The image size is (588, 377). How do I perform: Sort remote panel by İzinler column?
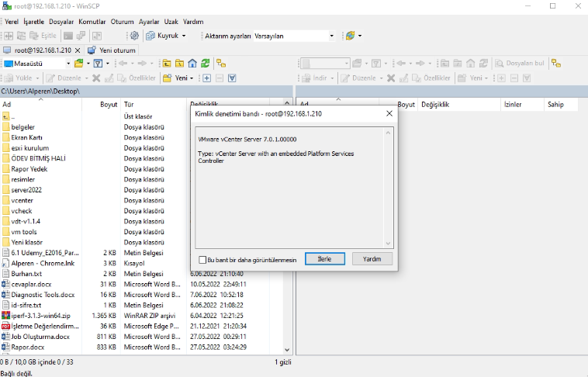[521, 104]
